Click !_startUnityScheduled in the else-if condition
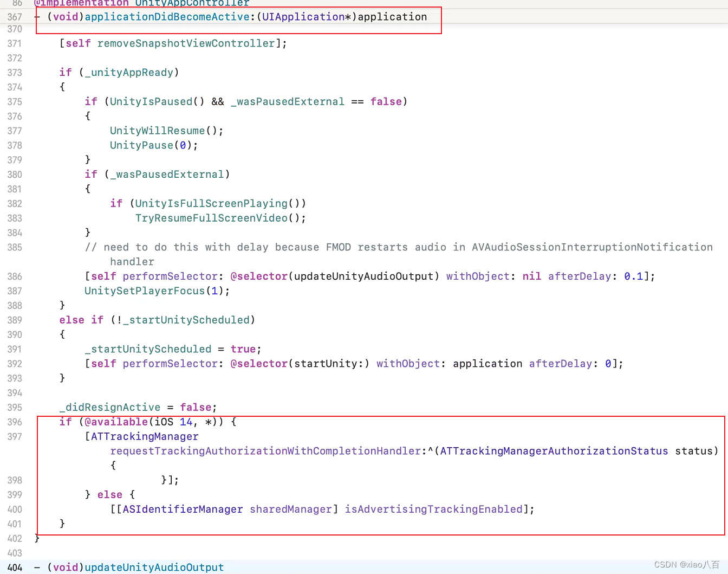The image size is (728, 574). pyautogui.click(x=183, y=320)
